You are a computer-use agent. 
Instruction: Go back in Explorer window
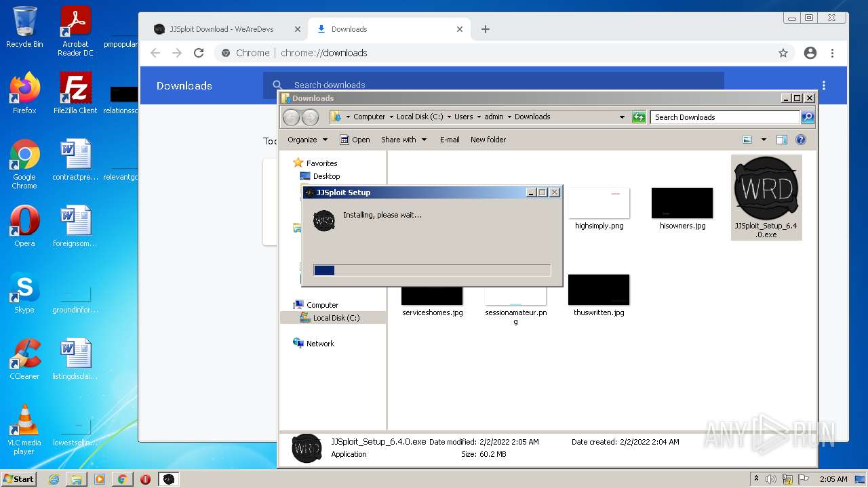point(291,117)
